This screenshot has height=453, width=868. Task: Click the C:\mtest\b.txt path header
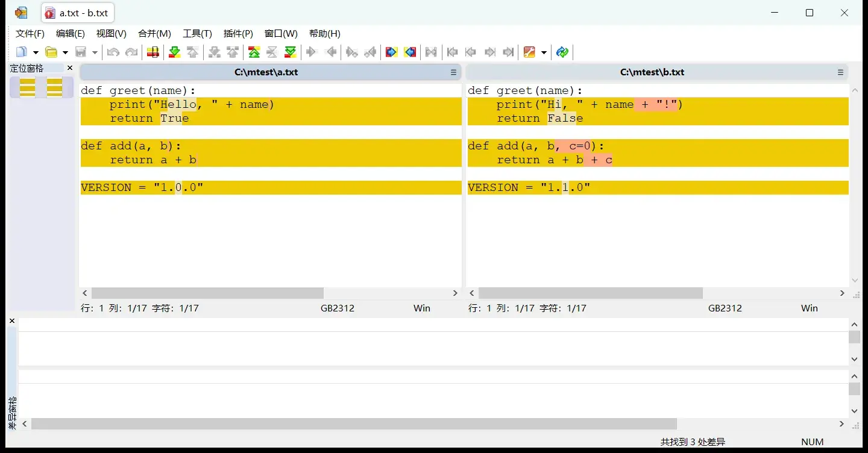(x=652, y=72)
